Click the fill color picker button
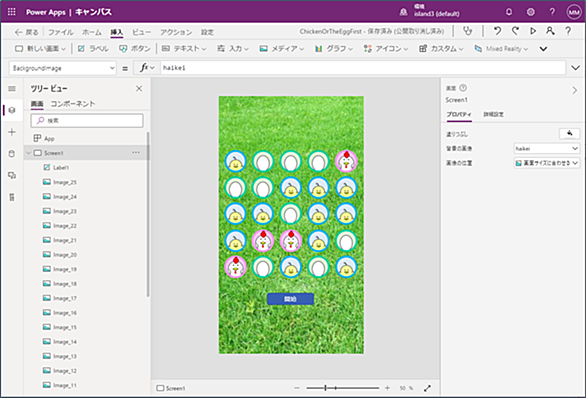The width and height of the screenshot is (586, 398). [x=569, y=133]
